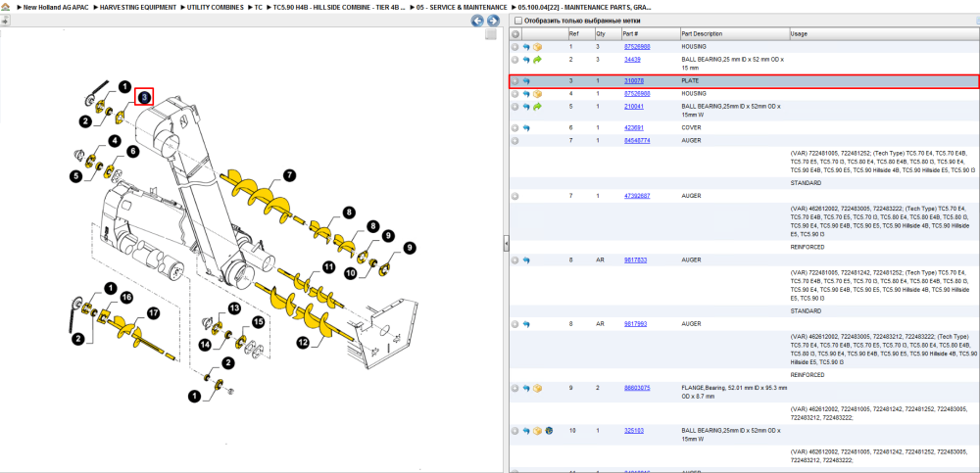Click gray circle icon in part 47392687 row
This screenshot has height=473, width=980.
515,196
